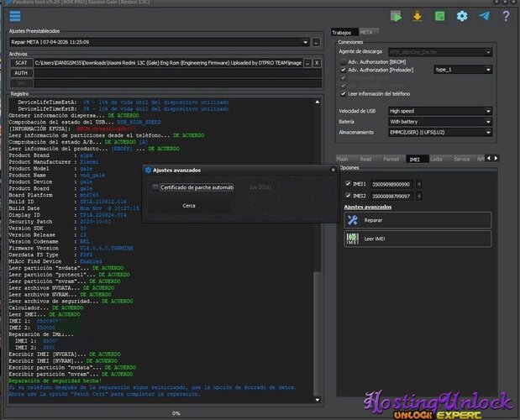Screen dimensions: 520x420
Task: Switch to the Read tab
Action: pos(366,159)
